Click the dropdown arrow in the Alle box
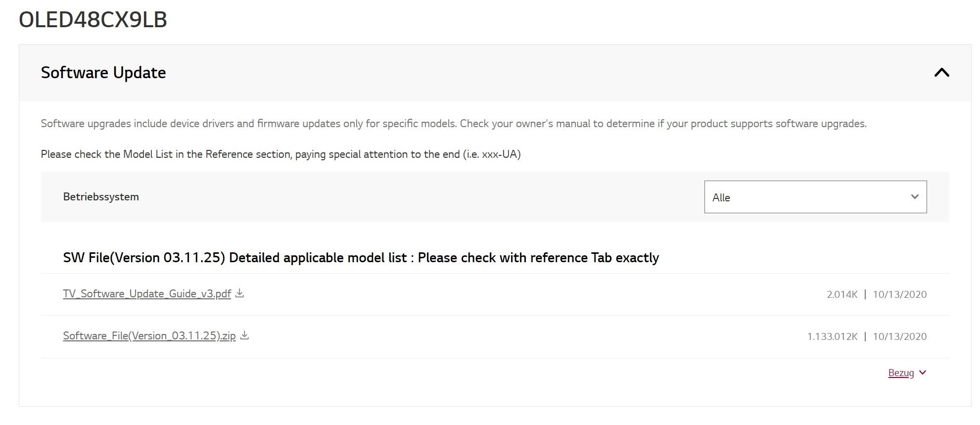The width and height of the screenshot is (980, 425). (x=915, y=197)
